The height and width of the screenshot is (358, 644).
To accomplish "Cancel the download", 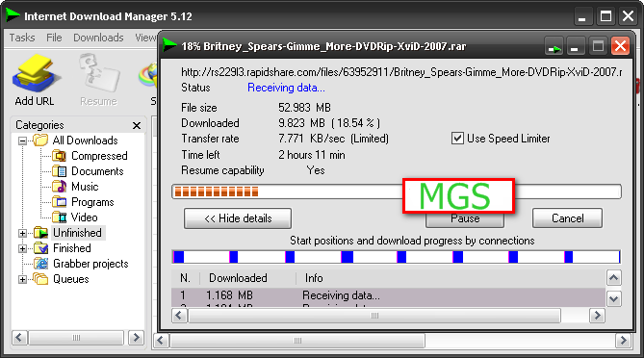I will 568,218.
